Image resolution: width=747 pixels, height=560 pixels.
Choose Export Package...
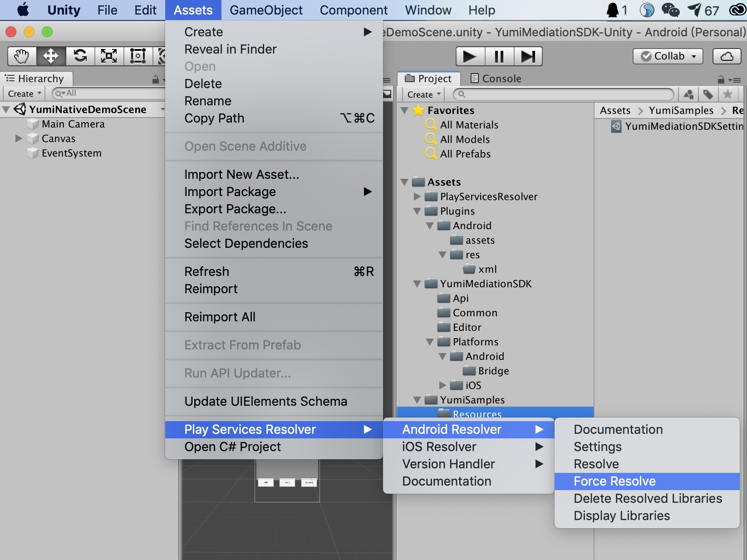[x=274, y=209]
